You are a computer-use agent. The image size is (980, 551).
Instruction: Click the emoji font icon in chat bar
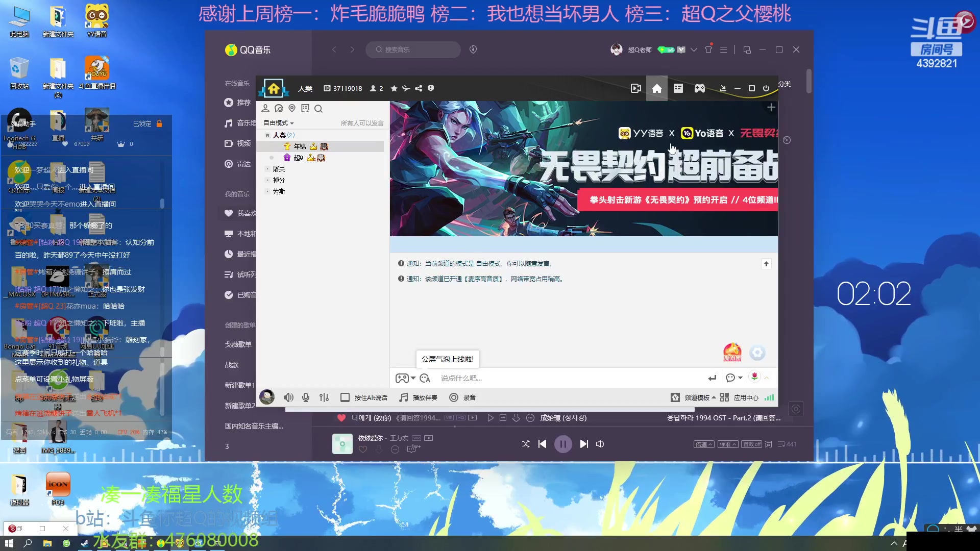click(425, 378)
